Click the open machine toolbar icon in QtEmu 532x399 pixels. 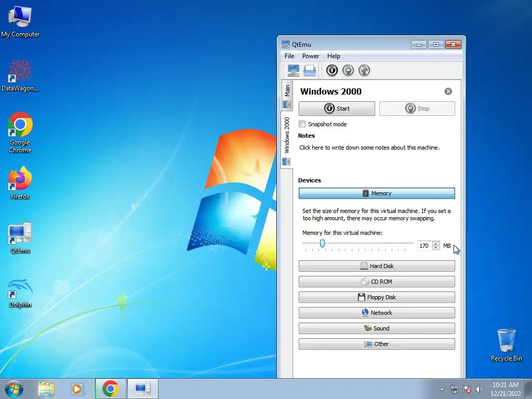coord(310,70)
